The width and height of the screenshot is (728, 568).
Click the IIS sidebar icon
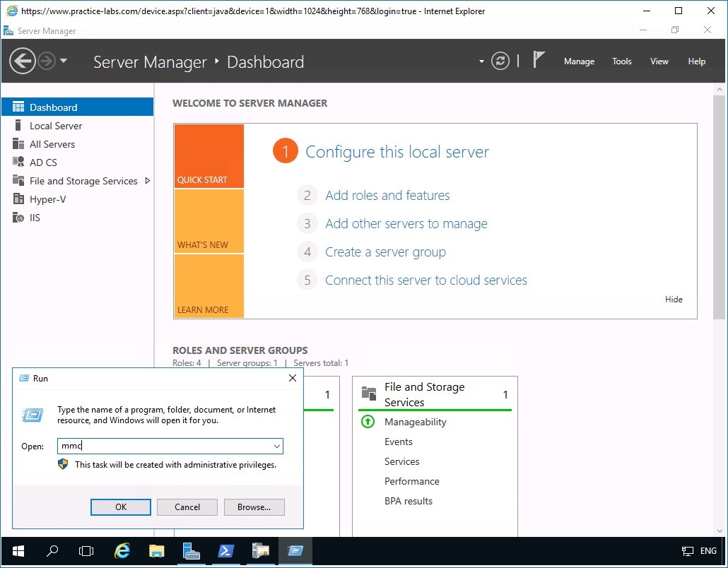click(x=18, y=217)
